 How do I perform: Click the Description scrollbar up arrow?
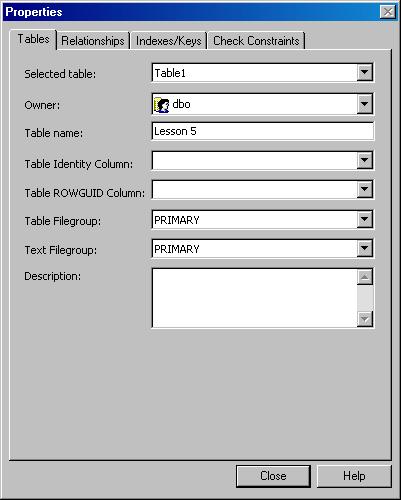coord(364,277)
